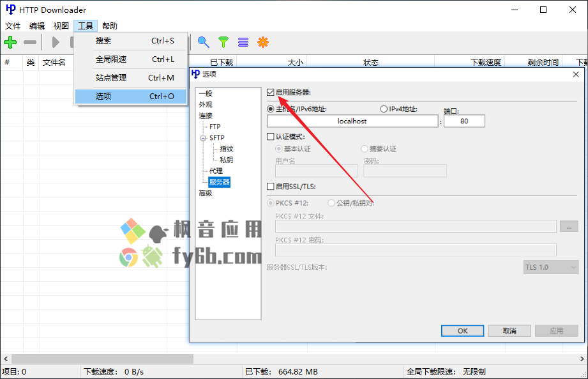Screen dimensions: 588x379
Task: Select SFTP in the options tree
Action: coord(217,137)
